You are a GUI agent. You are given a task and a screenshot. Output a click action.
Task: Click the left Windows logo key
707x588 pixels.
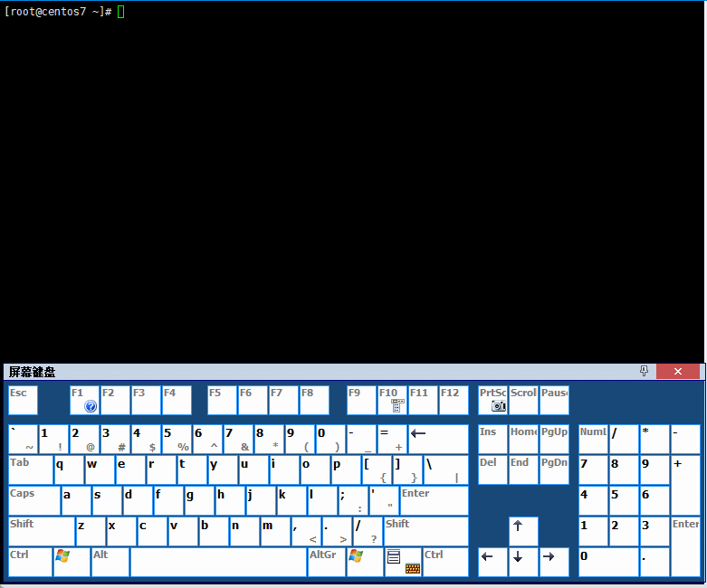pyautogui.click(x=72, y=562)
